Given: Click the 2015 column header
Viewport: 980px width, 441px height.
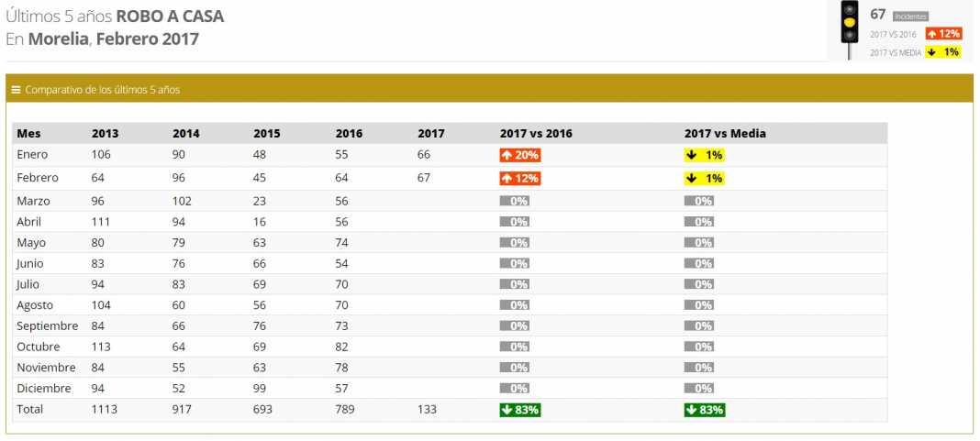Looking at the screenshot, I should point(267,134).
